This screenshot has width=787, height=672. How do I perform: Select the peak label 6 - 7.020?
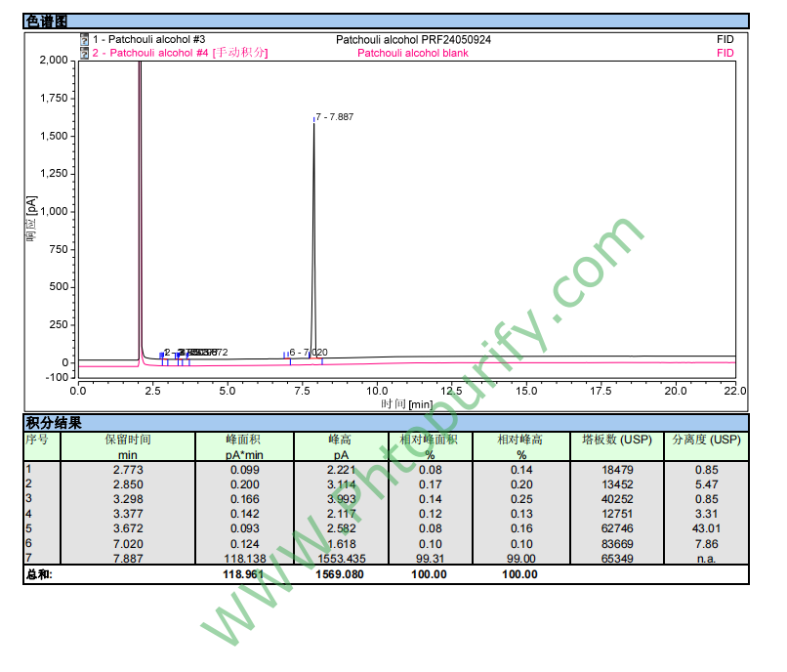tap(309, 353)
